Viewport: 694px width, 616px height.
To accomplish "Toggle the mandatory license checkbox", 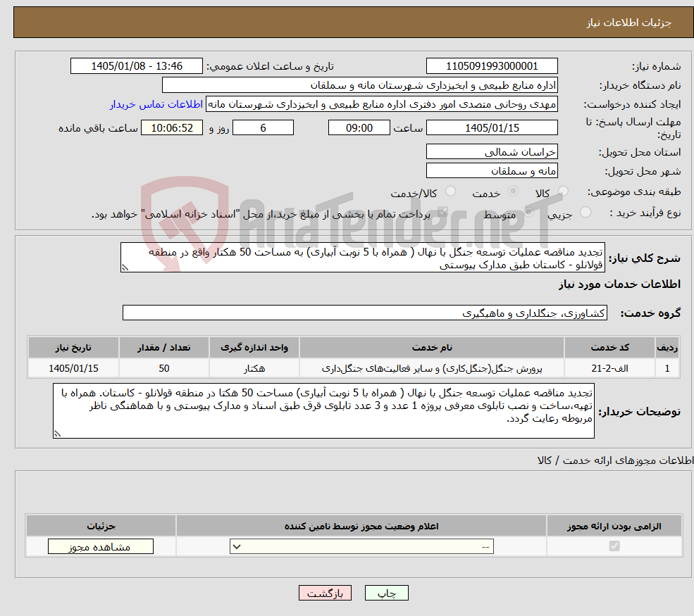I will (614, 546).
